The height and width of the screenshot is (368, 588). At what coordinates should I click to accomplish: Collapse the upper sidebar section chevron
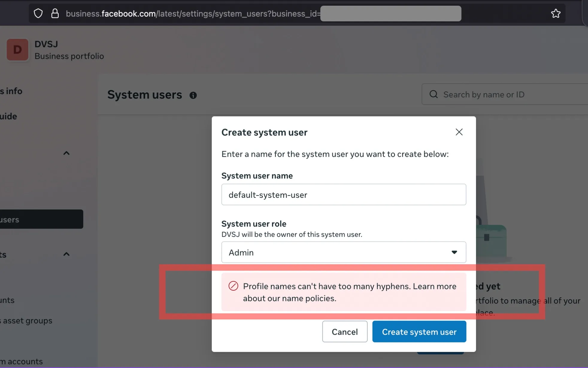coord(66,153)
